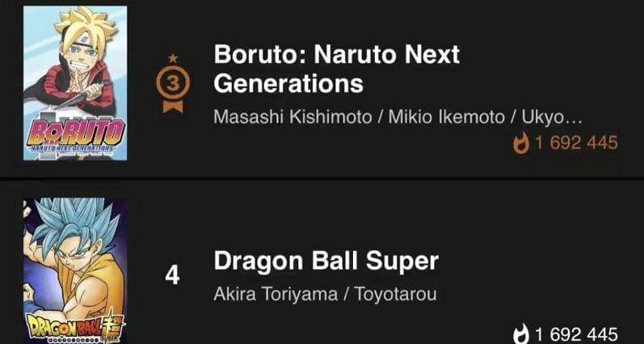Tap the white flame icon for Dragon Ball Super
Image resolution: width=644 pixels, height=344 pixels.
pyautogui.click(x=521, y=334)
